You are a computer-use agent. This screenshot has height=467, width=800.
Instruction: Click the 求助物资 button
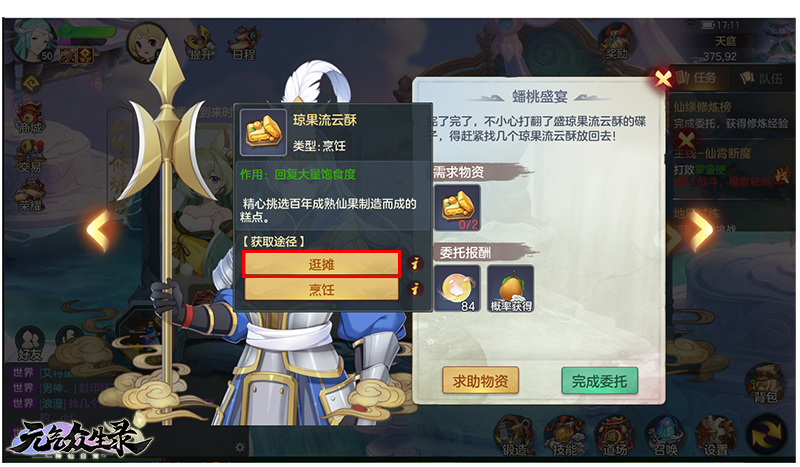click(x=480, y=380)
